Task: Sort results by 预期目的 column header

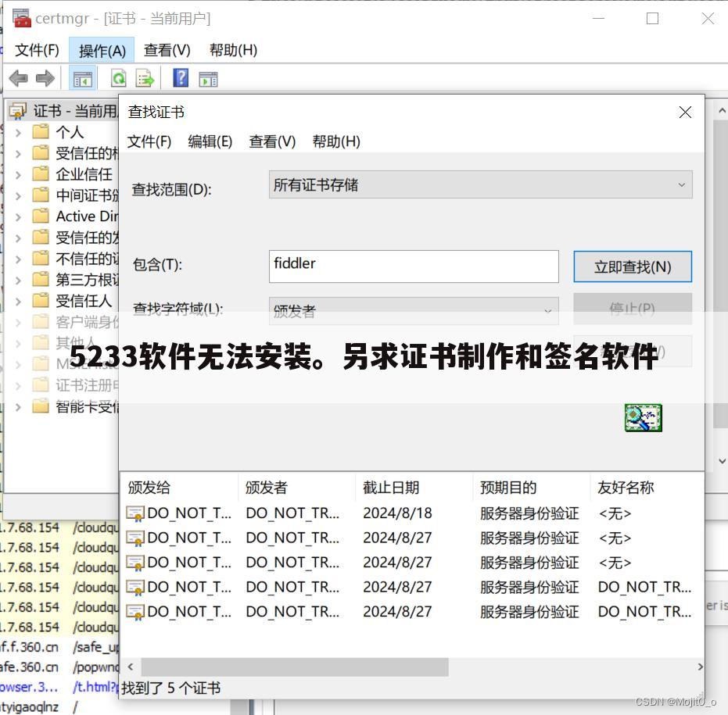Action: (531, 487)
